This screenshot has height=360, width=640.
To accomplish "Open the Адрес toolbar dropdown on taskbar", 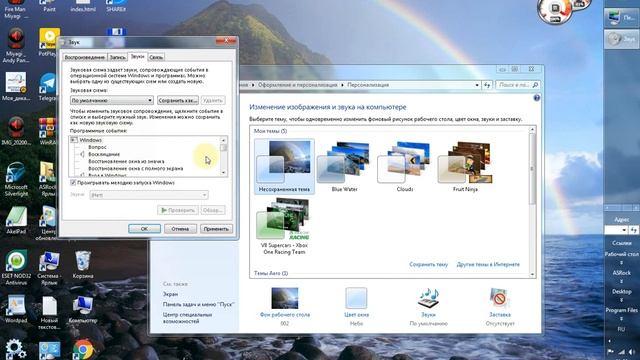I will 624,230.
